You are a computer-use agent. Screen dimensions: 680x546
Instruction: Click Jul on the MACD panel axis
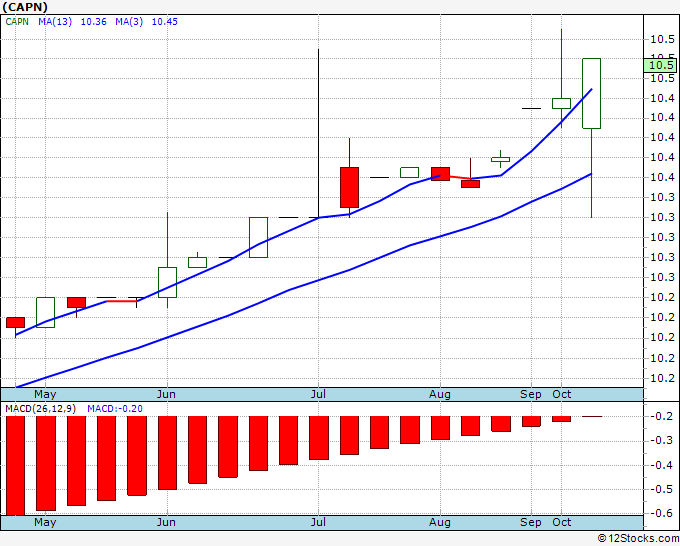[x=318, y=522]
